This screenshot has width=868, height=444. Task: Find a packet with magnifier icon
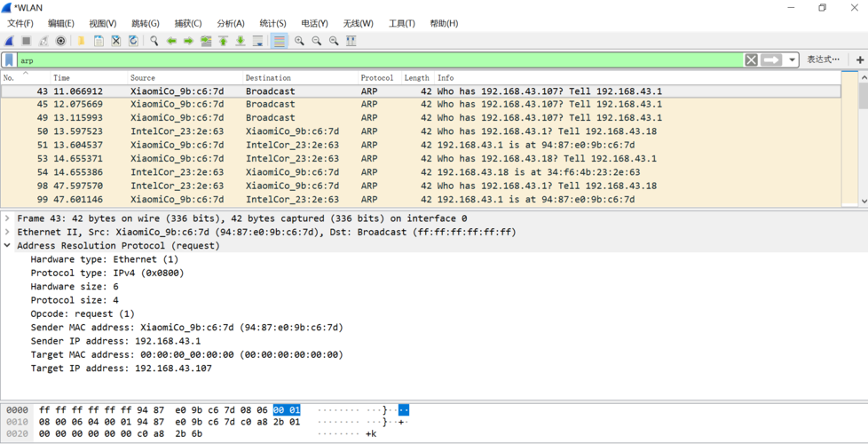[x=154, y=41]
